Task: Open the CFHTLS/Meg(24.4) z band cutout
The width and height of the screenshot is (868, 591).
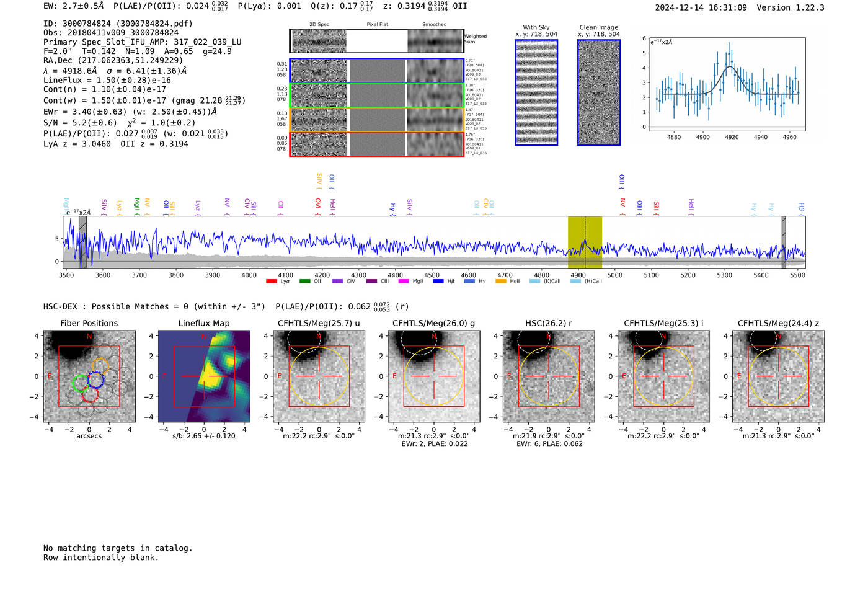Action: point(779,376)
